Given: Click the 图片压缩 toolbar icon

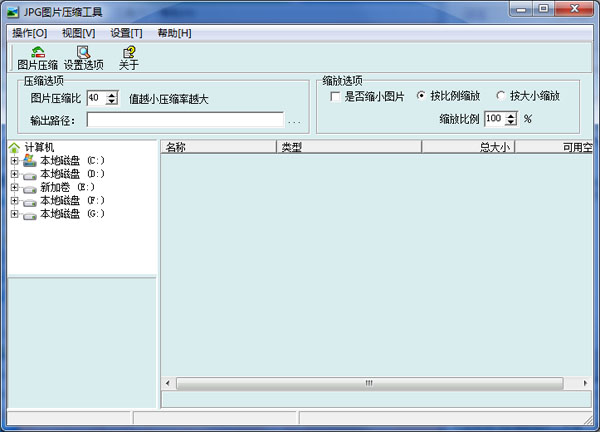Looking at the screenshot, I should tap(38, 58).
